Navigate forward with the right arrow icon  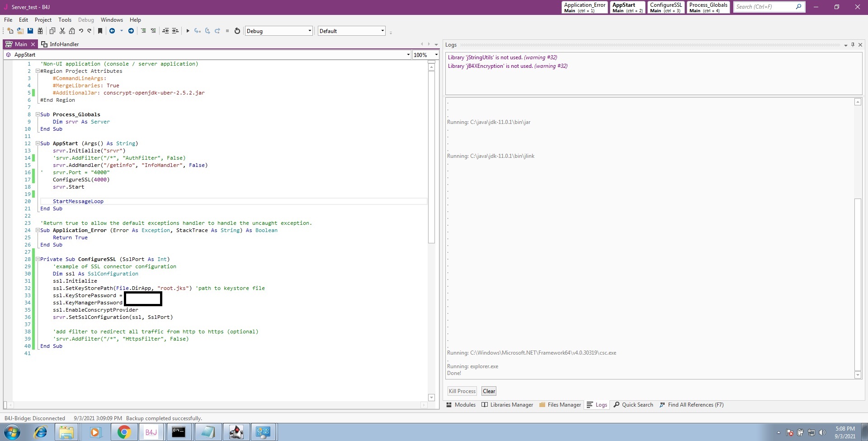(131, 31)
